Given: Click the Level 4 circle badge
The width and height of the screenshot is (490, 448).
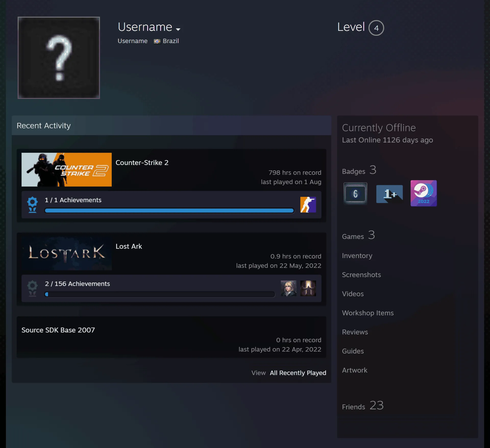Looking at the screenshot, I should tap(376, 28).
